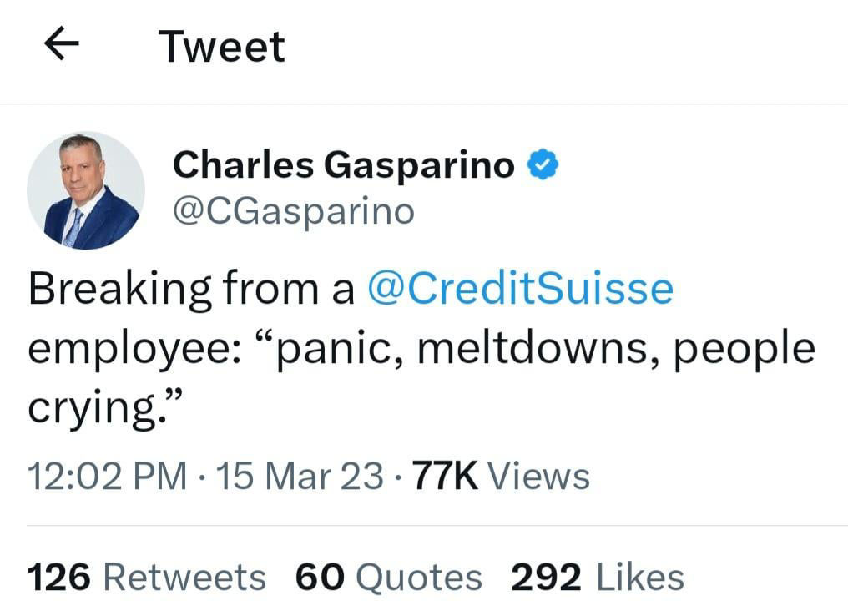848x616 pixels.
Task: Show the 126 Retweets list
Action: [147, 577]
